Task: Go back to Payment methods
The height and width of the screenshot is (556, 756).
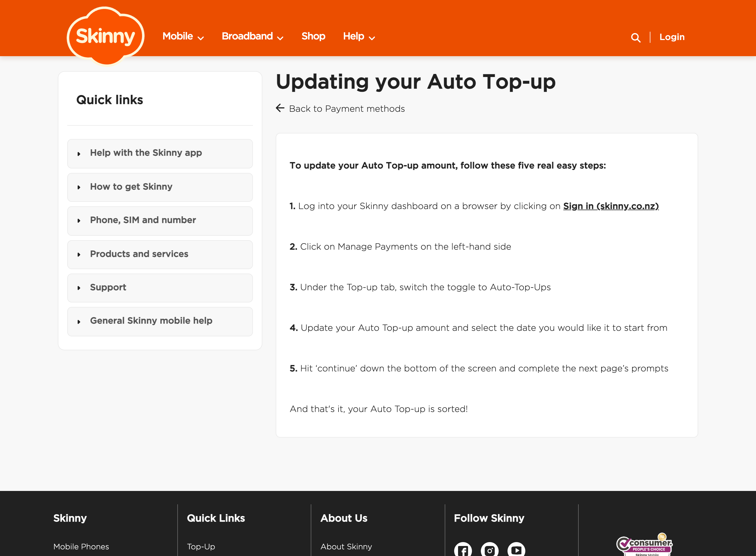Action: pyautogui.click(x=347, y=109)
